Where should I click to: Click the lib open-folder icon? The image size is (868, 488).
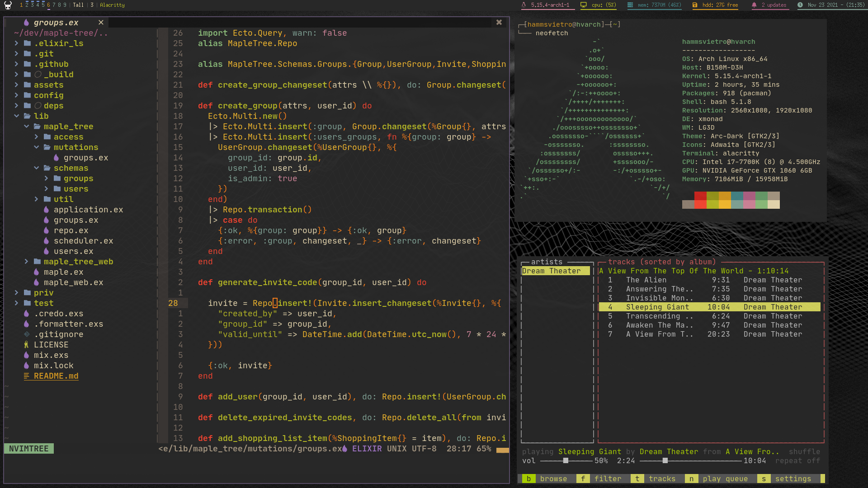click(27, 116)
